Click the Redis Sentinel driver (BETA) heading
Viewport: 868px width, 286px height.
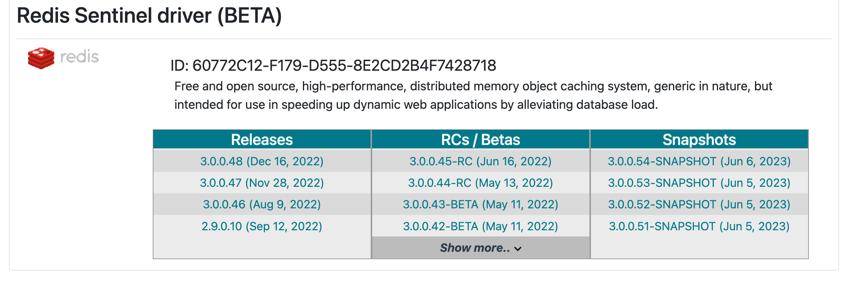[150, 16]
